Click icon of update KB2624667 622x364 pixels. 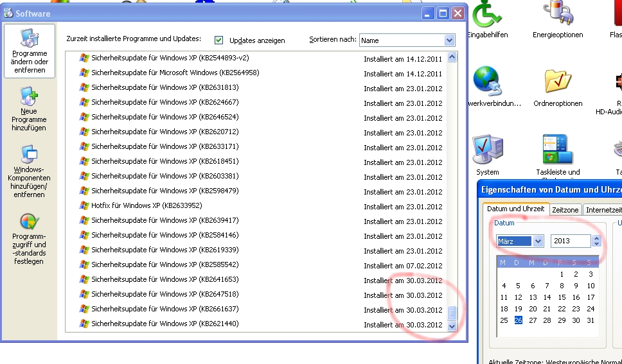point(84,102)
